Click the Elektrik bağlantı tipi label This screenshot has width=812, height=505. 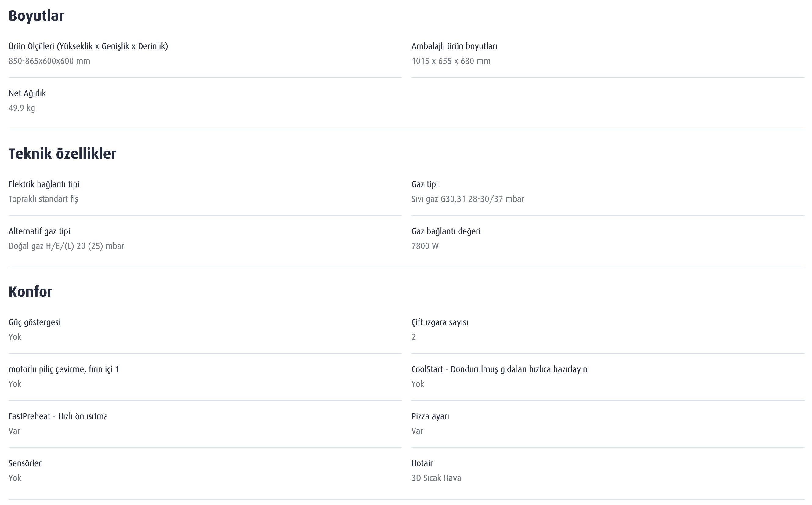[44, 184]
